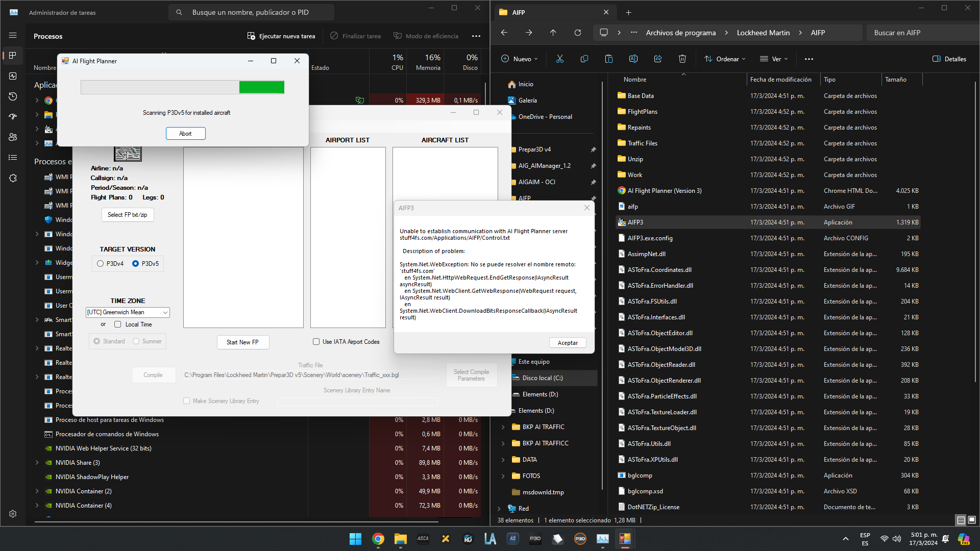Open Startup apps icon in Task Manager sidebar
The width and height of the screenshot is (980, 551).
point(13,117)
